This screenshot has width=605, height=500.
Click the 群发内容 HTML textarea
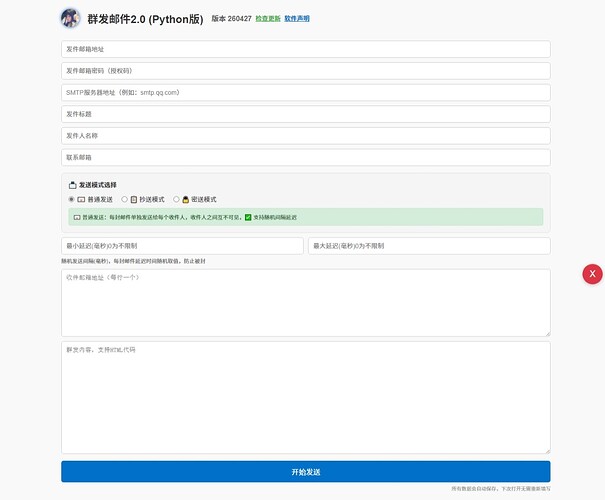(x=306, y=397)
